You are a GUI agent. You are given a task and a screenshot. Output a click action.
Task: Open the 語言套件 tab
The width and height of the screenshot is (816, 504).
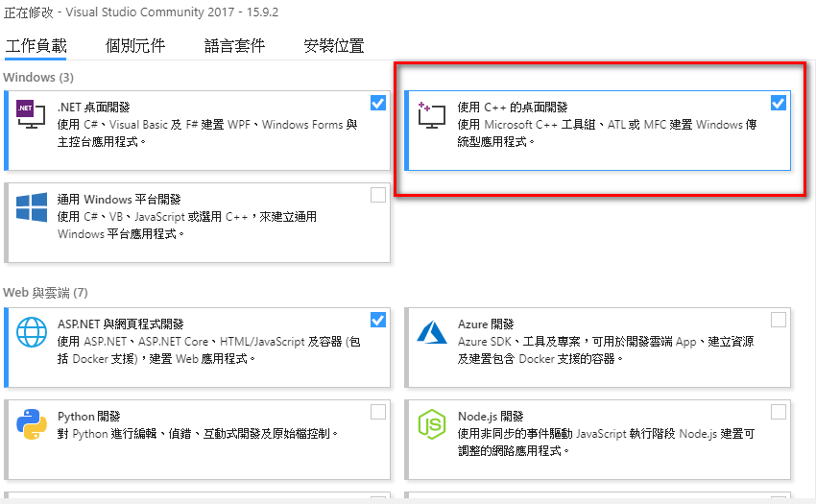pyautogui.click(x=234, y=46)
